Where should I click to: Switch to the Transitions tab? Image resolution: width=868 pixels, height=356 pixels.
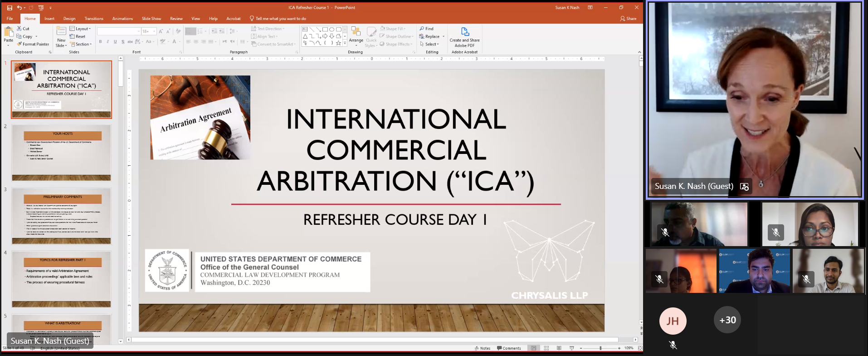(94, 19)
